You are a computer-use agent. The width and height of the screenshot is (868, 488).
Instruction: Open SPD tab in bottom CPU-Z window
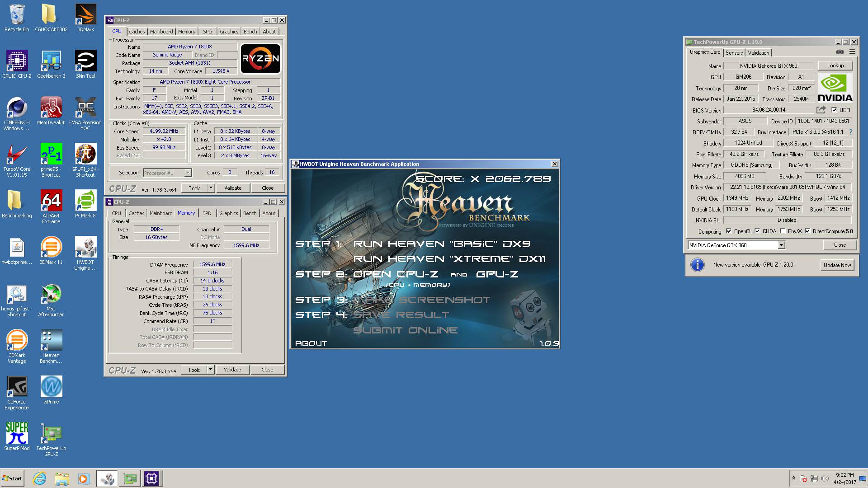[x=207, y=213]
